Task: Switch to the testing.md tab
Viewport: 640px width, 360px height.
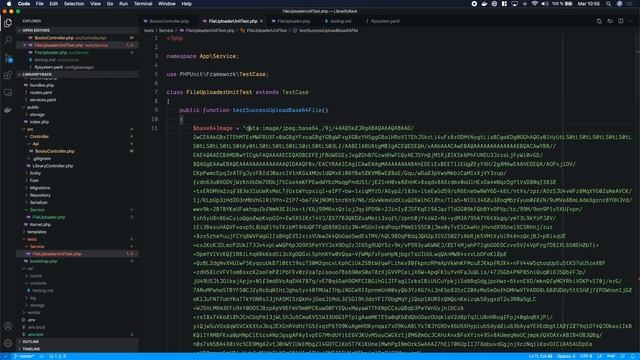Action: pos(340,21)
